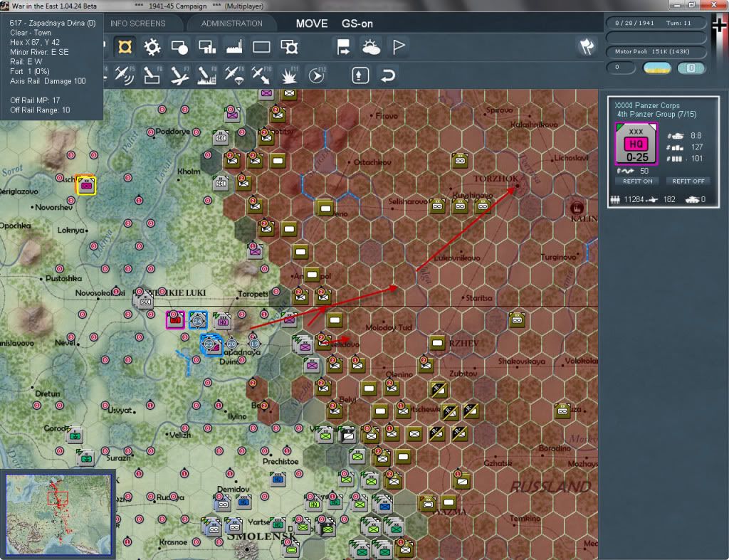Select the unit near Gorodok
The width and height of the screenshot is (729, 560).
coord(75,435)
